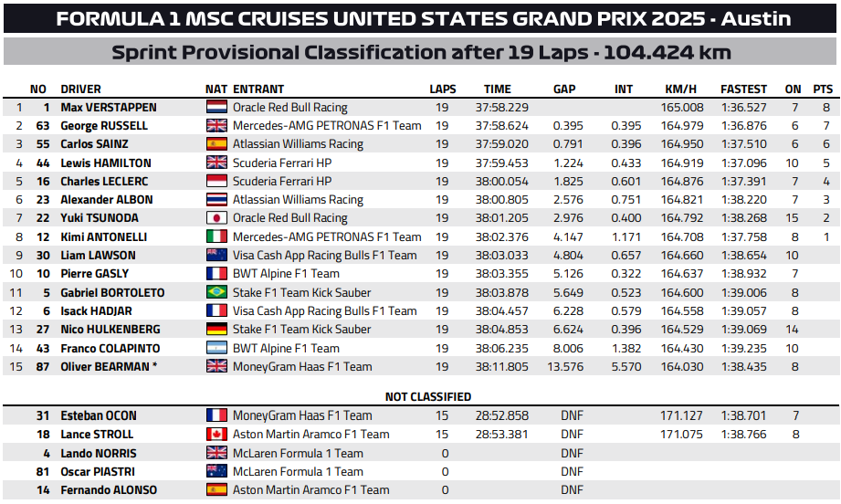
Task: Click the Canada flag beside Lance Stroll
Action: [x=216, y=435]
